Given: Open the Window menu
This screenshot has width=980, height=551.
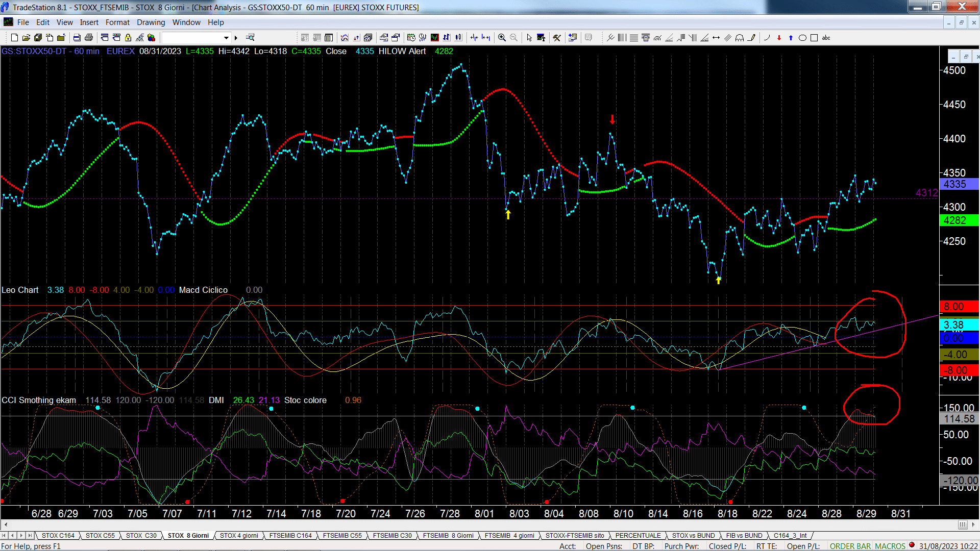Looking at the screenshot, I should (186, 22).
